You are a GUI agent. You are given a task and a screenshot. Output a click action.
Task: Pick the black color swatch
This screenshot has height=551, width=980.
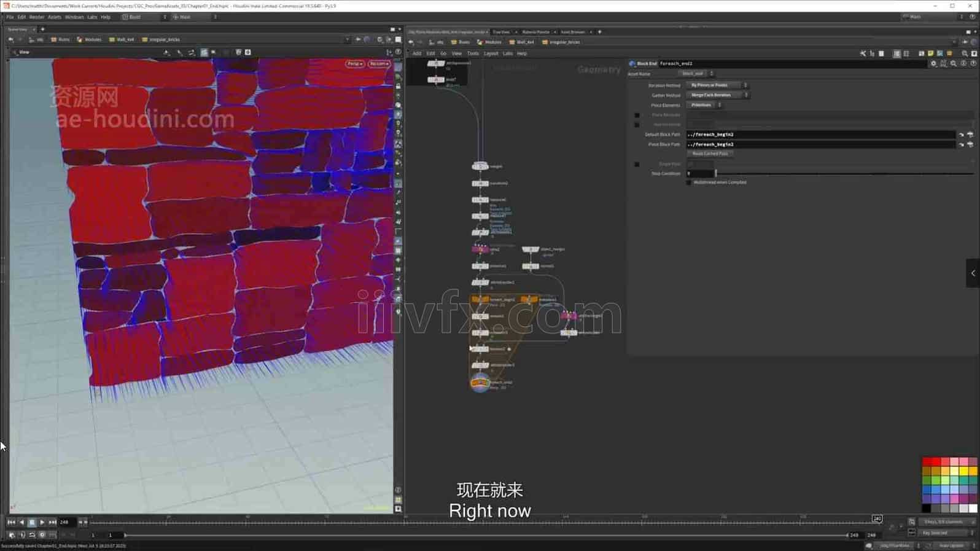926,509
